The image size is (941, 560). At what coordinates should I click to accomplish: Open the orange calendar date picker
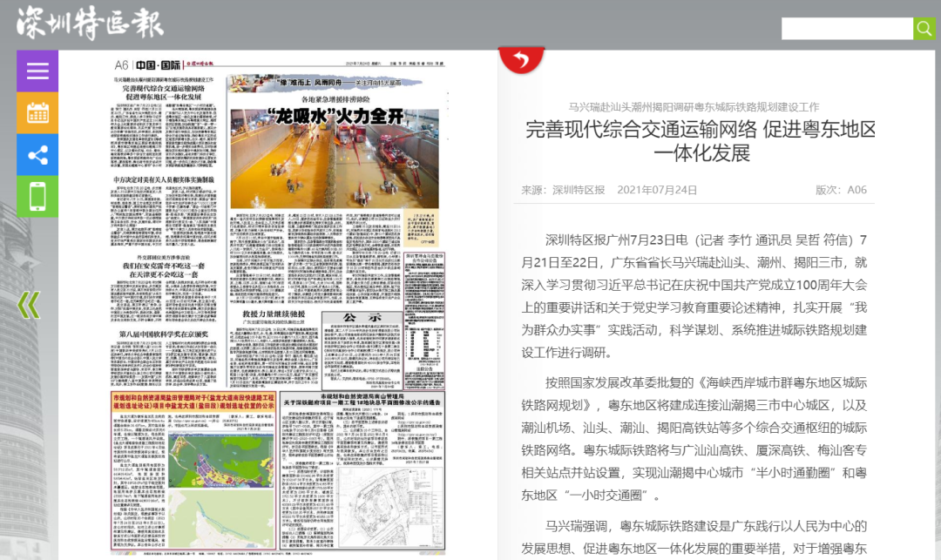click(37, 112)
